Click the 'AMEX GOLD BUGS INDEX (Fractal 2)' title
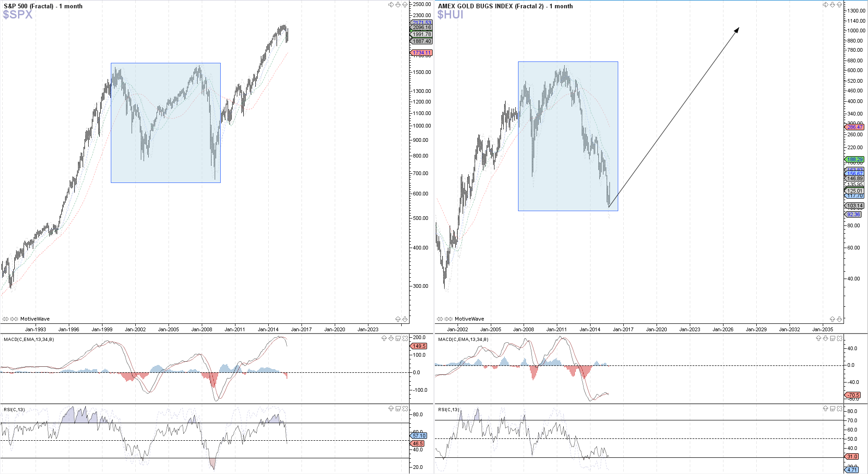This screenshot has height=474, width=868. [x=491, y=6]
